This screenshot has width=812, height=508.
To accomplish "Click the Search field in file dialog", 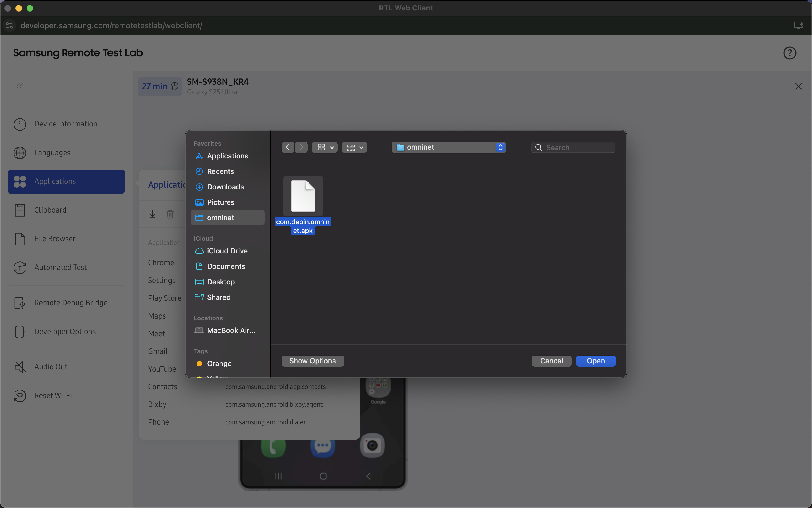I will coord(573,147).
